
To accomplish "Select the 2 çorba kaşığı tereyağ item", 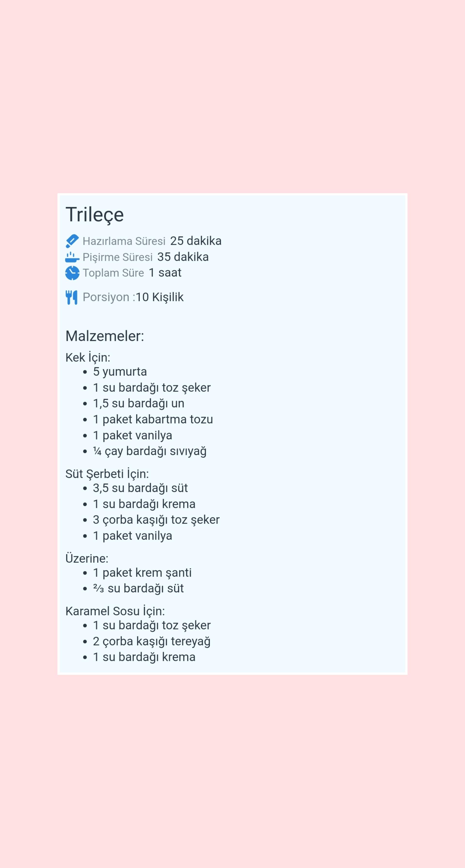I will click(152, 642).
